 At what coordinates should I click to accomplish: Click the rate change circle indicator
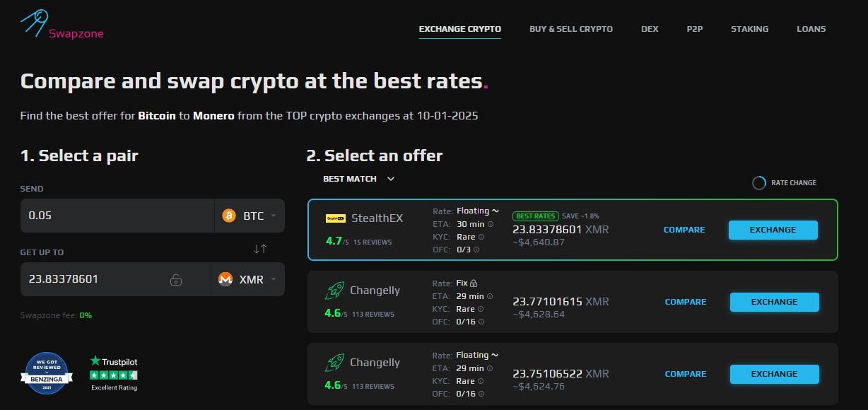point(759,183)
